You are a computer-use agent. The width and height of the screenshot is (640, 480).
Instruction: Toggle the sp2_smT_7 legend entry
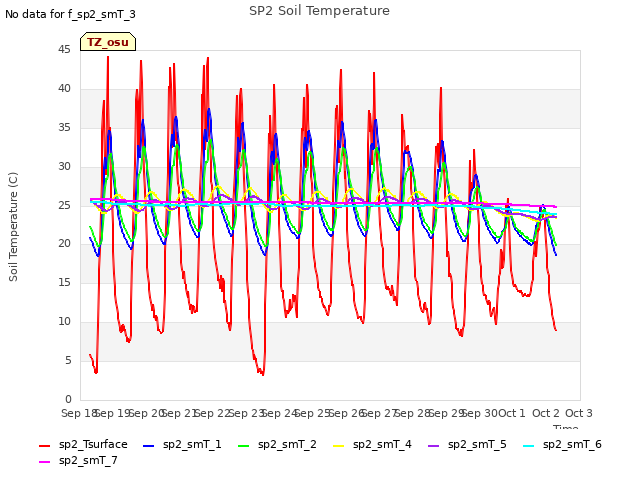[78, 460]
